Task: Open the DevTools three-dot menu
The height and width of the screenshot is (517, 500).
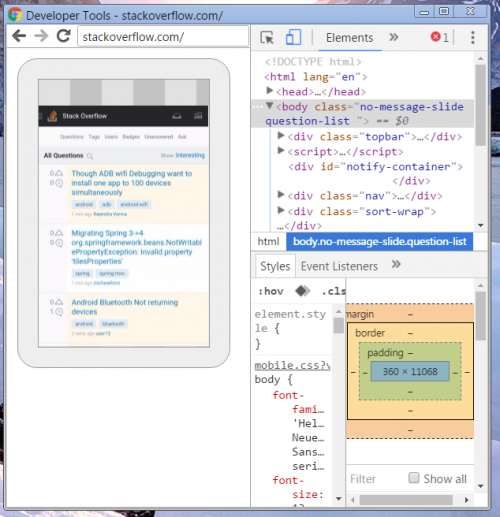Action: [x=472, y=37]
